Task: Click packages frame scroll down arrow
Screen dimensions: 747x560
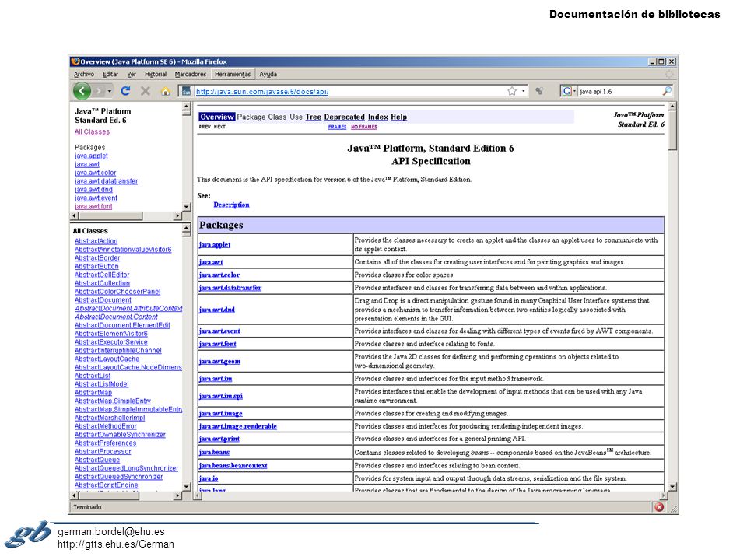Action: (x=186, y=207)
